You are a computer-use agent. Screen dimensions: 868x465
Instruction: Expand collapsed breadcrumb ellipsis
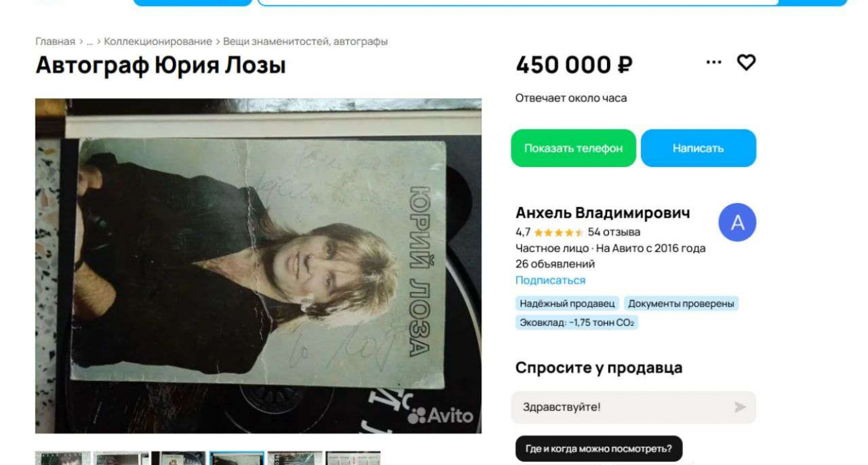[x=89, y=42]
